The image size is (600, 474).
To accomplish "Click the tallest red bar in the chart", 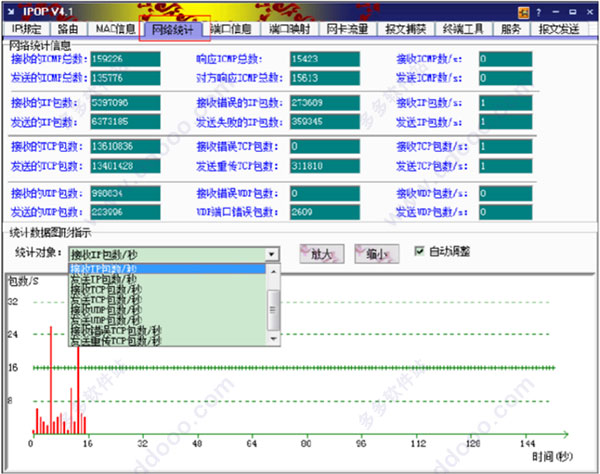I will click(x=51, y=380).
